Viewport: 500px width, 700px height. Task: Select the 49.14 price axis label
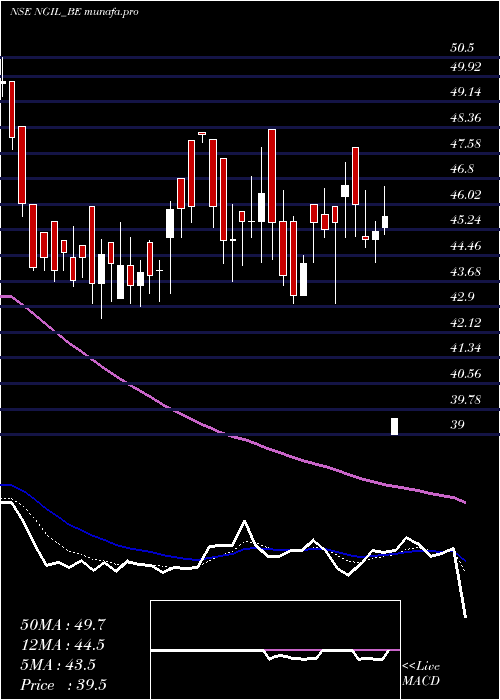tap(466, 92)
